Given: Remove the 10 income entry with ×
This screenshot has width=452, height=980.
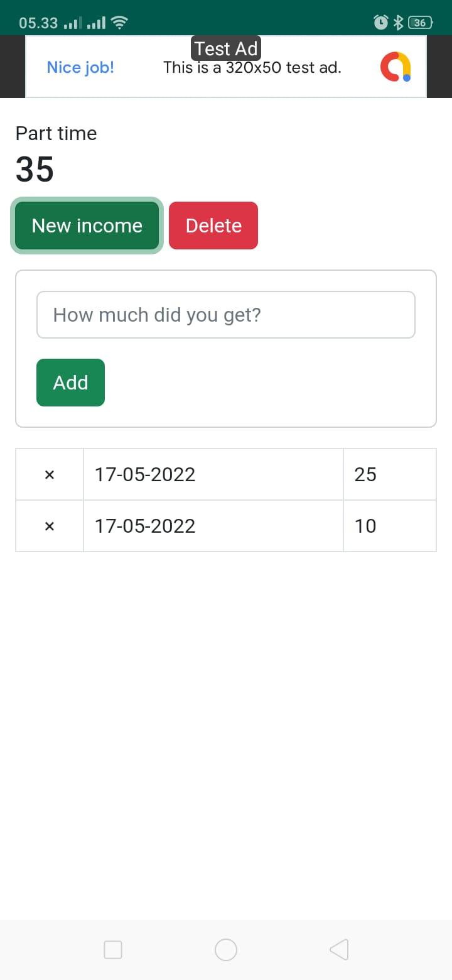Looking at the screenshot, I should pyautogui.click(x=50, y=526).
